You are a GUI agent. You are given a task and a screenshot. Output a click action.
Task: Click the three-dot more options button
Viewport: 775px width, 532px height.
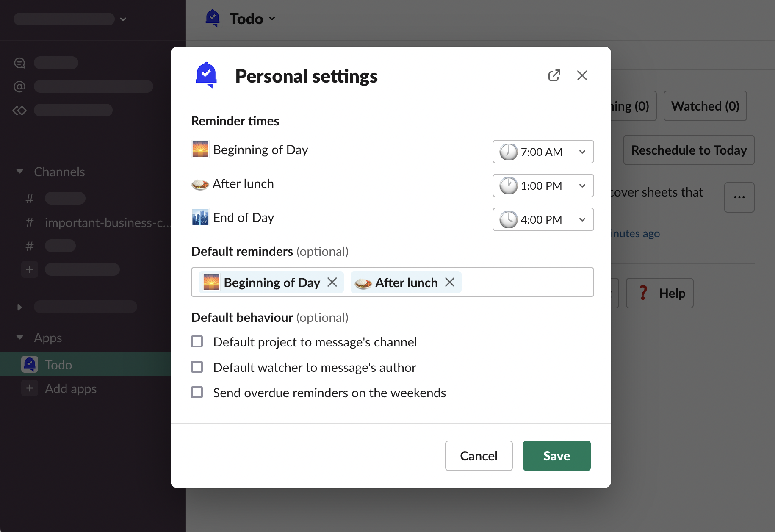coord(739,197)
